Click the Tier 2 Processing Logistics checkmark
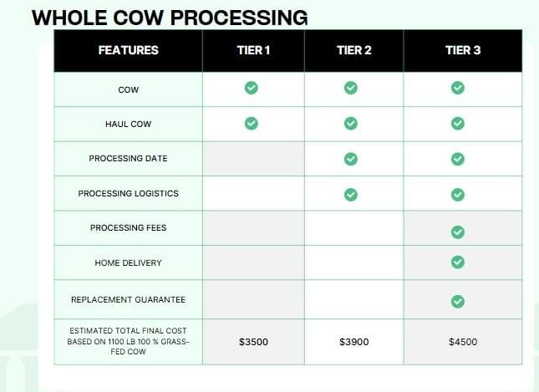Screen dimensions: 539x392 click(x=351, y=195)
